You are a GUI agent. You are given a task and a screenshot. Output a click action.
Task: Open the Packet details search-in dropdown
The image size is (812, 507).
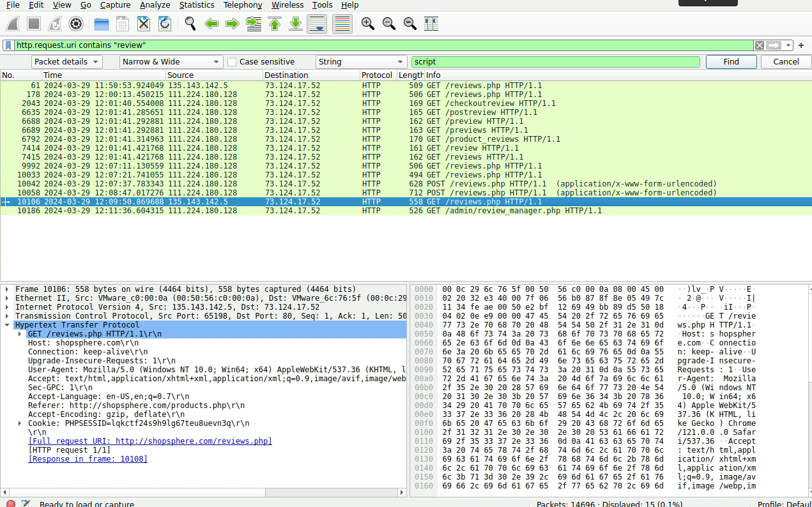pyautogui.click(x=67, y=62)
